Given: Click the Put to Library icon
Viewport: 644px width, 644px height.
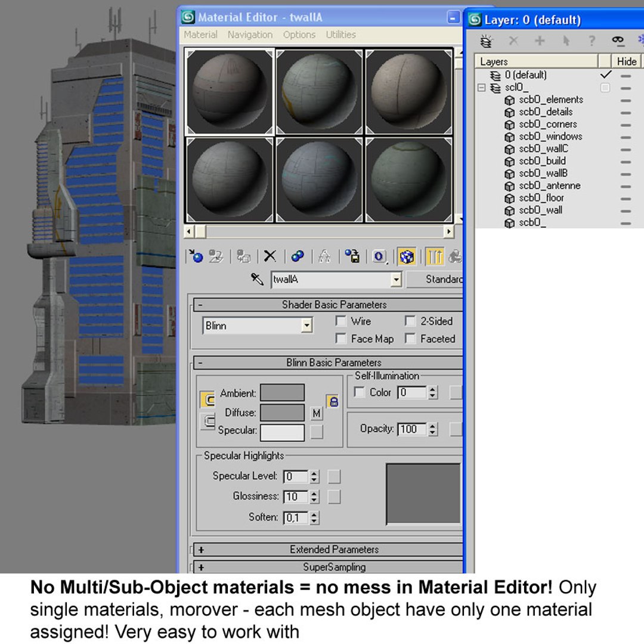Looking at the screenshot, I should (352, 256).
